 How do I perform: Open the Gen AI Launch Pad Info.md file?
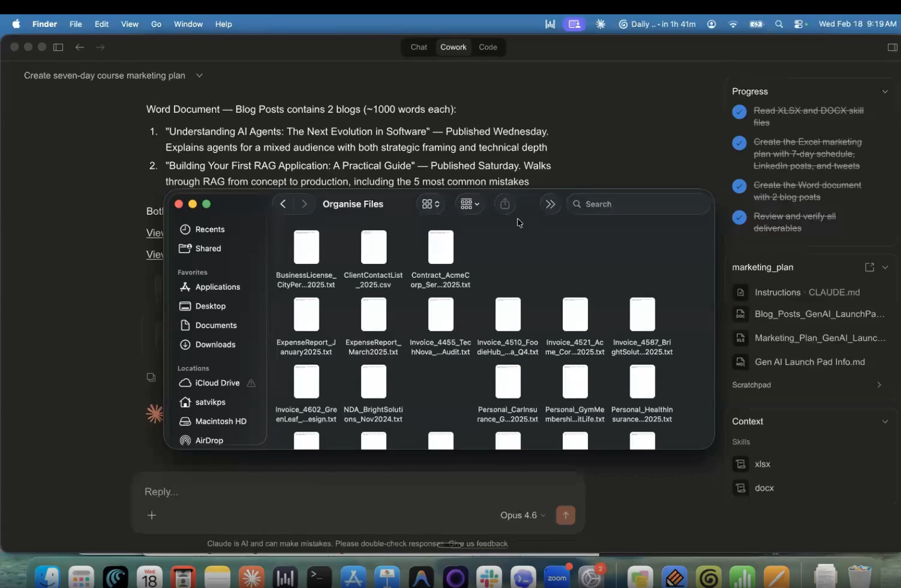[809, 362]
